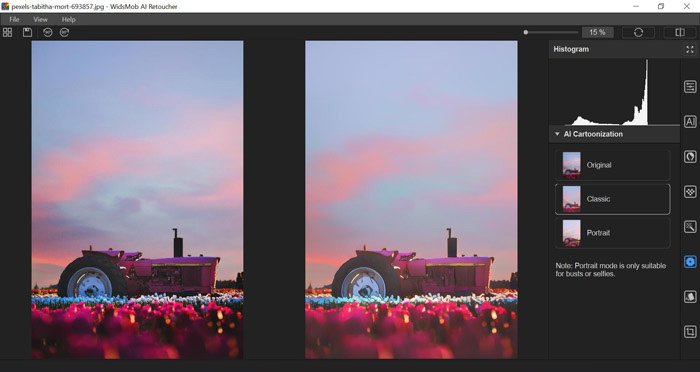Open the adjustment sliders panel icon
Image resolution: width=700 pixels, height=372 pixels.
coord(690,87)
